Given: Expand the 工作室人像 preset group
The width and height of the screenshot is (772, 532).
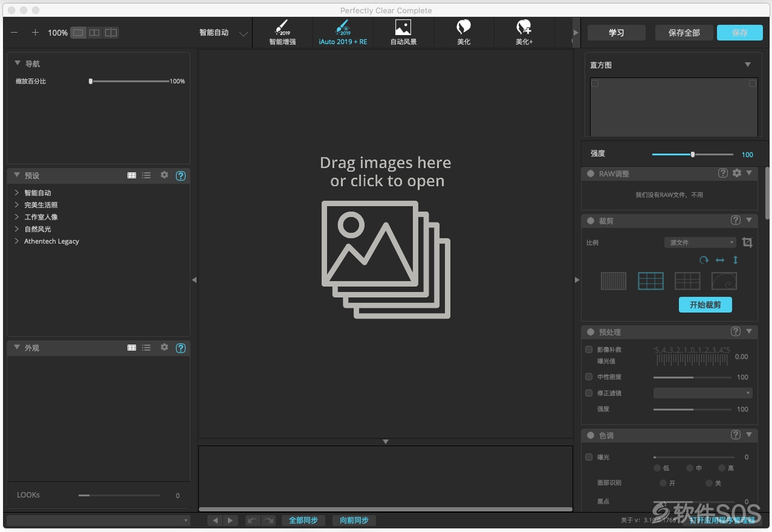Looking at the screenshot, I should click(16, 217).
